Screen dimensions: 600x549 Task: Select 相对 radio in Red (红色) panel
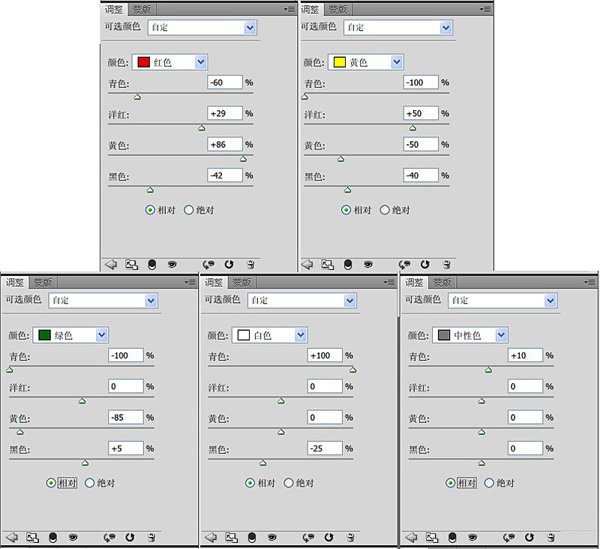(x=150, y=210)
